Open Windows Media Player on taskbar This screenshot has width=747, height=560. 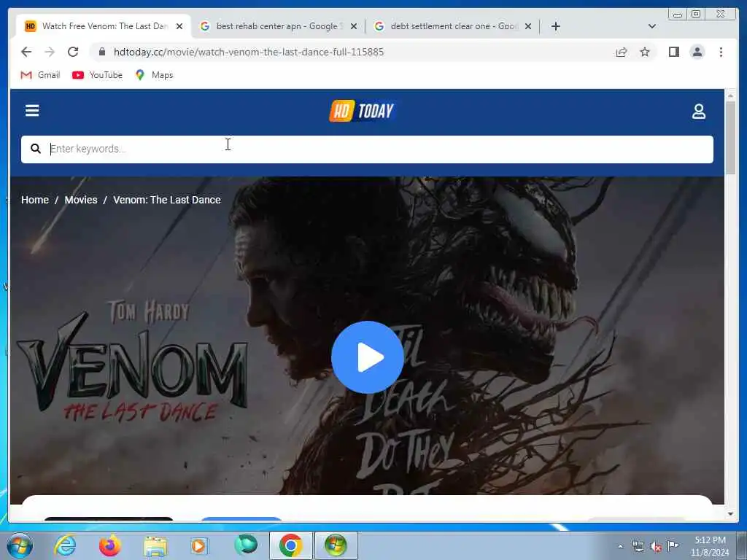[200, 545]
